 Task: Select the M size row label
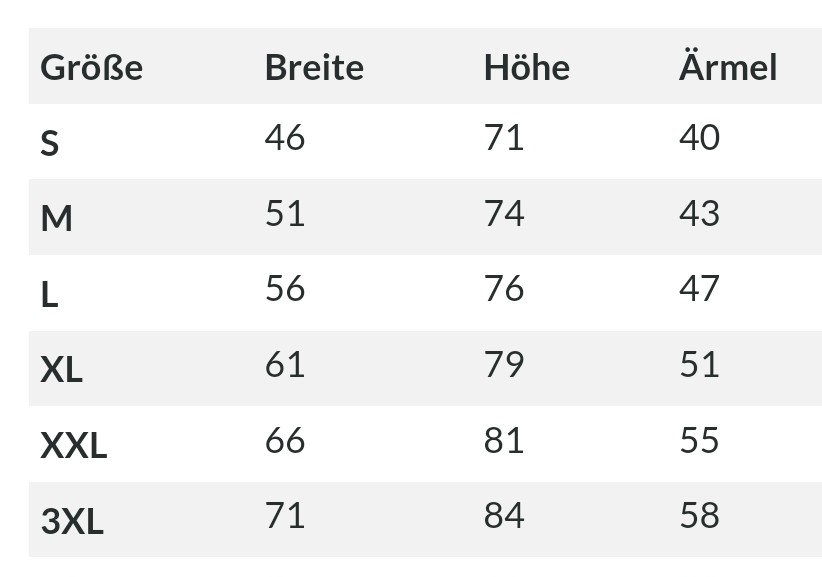pyautogui.click(x=56, y=219)
